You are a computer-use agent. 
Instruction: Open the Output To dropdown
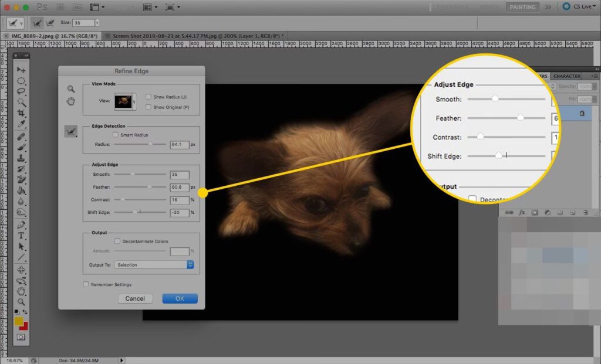[x=154, y=265]
